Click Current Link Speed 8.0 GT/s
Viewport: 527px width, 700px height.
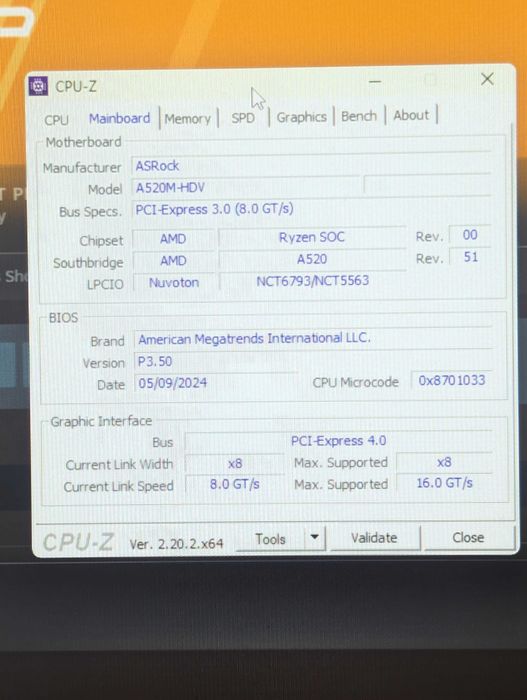click(235, 484)
